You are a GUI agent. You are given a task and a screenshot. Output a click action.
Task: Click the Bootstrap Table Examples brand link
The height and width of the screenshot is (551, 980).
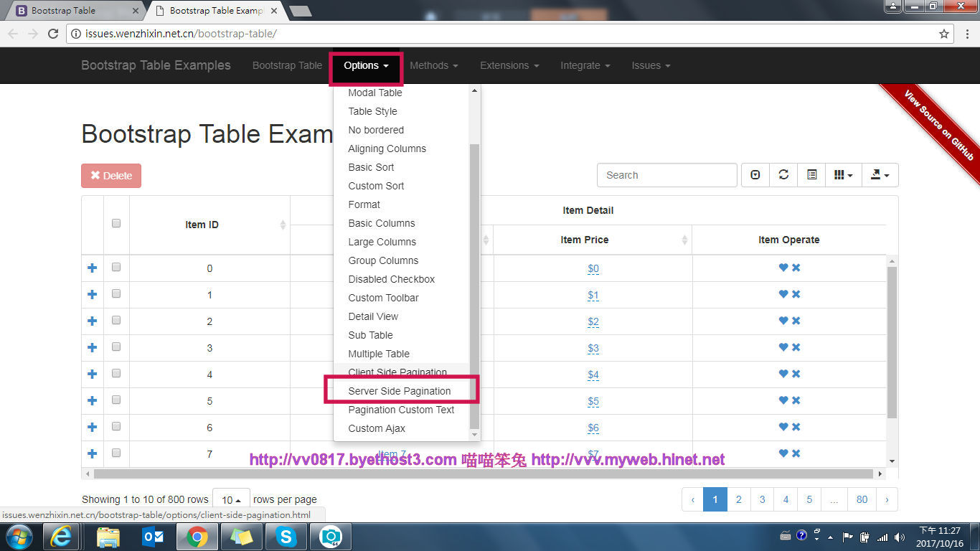(x=156, y=65)
